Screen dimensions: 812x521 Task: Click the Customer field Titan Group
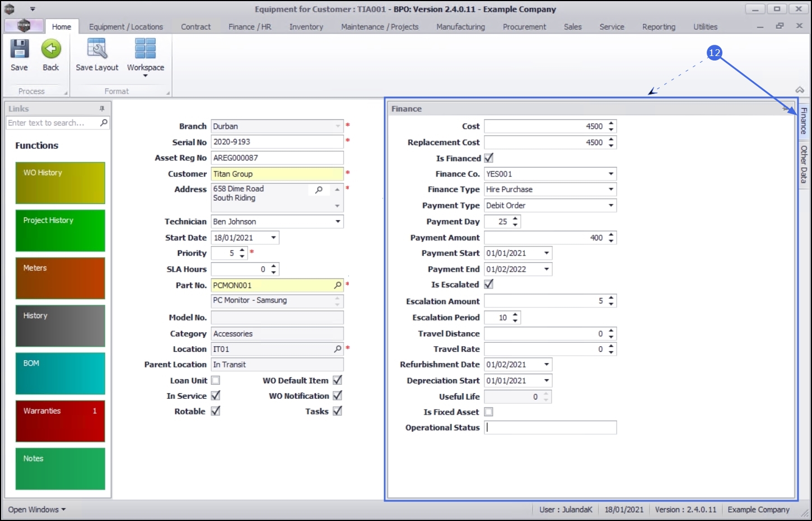click(277, 174)
